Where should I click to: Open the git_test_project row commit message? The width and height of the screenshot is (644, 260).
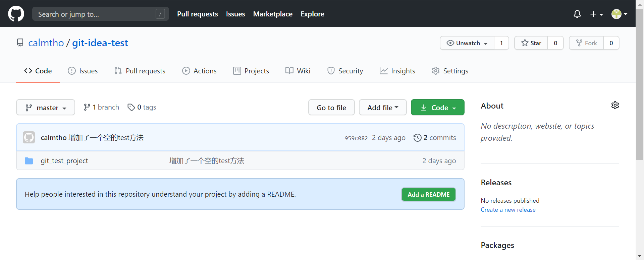[207, 161]
